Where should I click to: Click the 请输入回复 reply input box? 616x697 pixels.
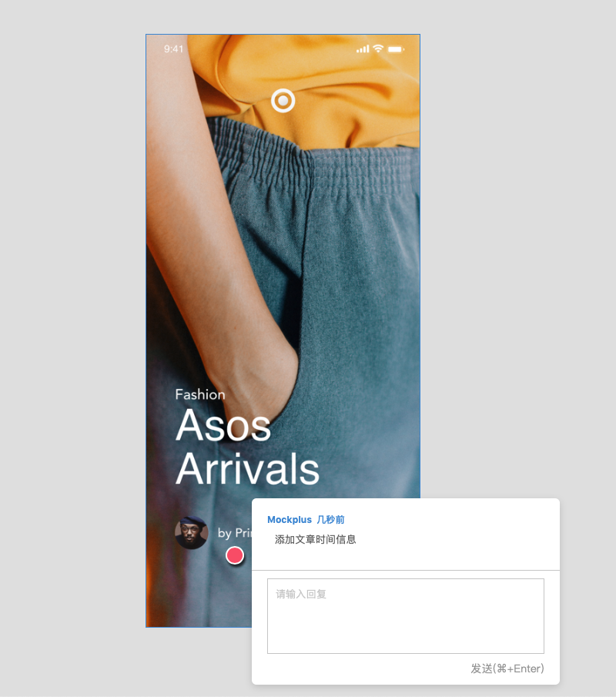click(x=405, y=615)
